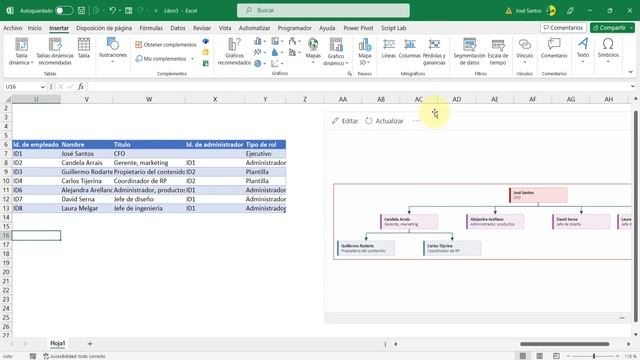Image resolution: width=640 pixels, height=360 pixels.
Task: Open the Texto group
Action: coord(583,50)
